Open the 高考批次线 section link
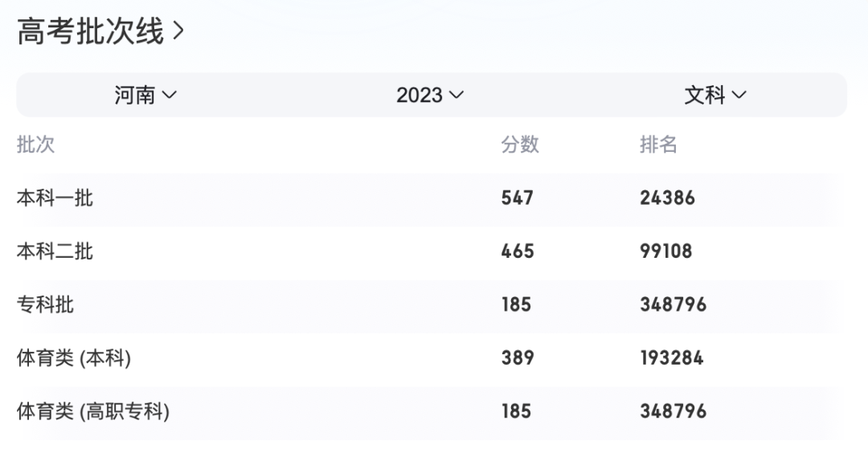The height and width of the screenshot is (449, 868). [x=90, y=32]
